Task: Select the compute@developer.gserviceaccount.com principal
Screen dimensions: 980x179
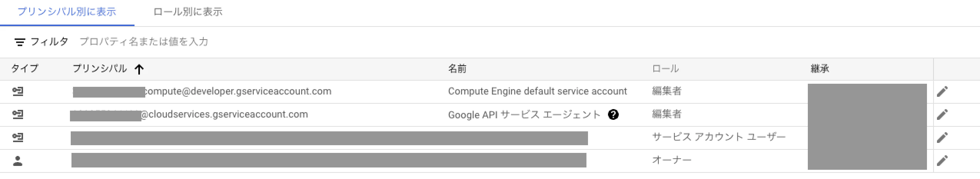Action: tap(202, 91)
